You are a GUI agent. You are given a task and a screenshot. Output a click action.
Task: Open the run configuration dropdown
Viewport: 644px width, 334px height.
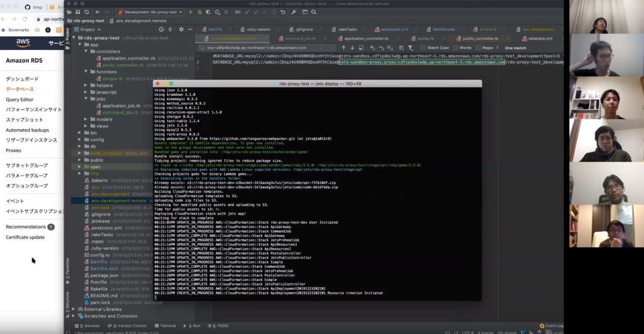150,12
